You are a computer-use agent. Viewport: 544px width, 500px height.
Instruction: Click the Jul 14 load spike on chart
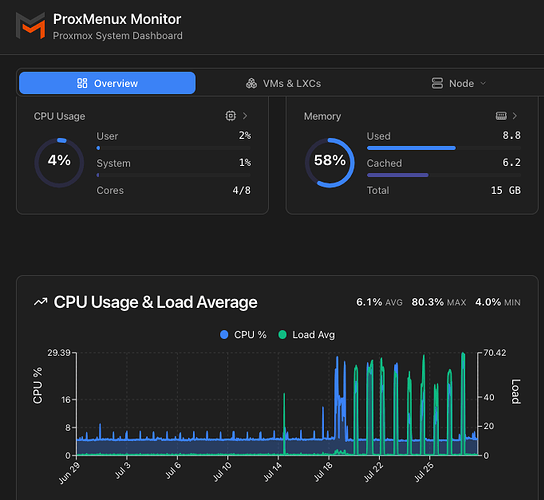click(284, 423)
